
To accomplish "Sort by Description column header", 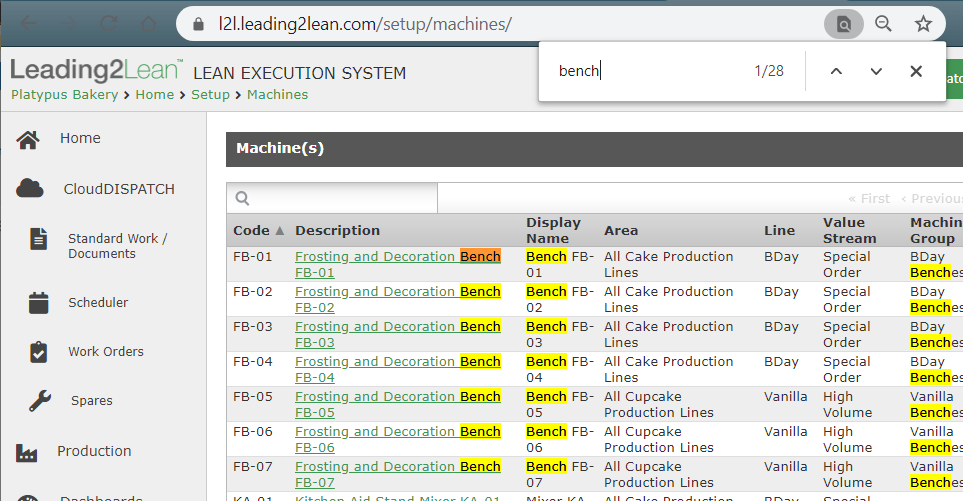I will click(x=337, y=231).
